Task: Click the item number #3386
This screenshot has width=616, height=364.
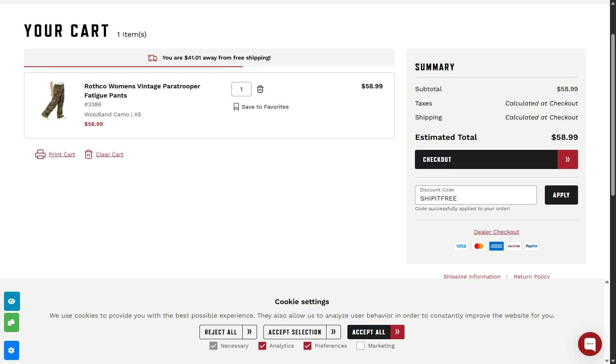Action: (93, 104)
